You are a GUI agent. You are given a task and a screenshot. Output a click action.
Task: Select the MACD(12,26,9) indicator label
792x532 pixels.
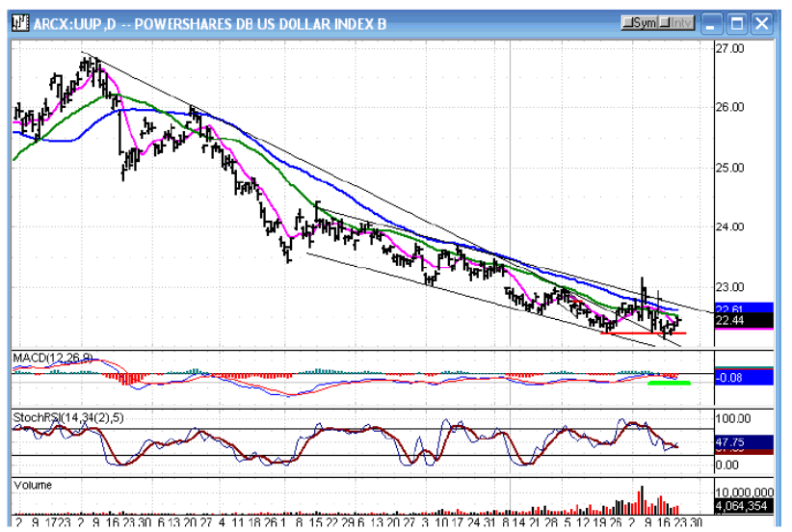tap(53, 359)
